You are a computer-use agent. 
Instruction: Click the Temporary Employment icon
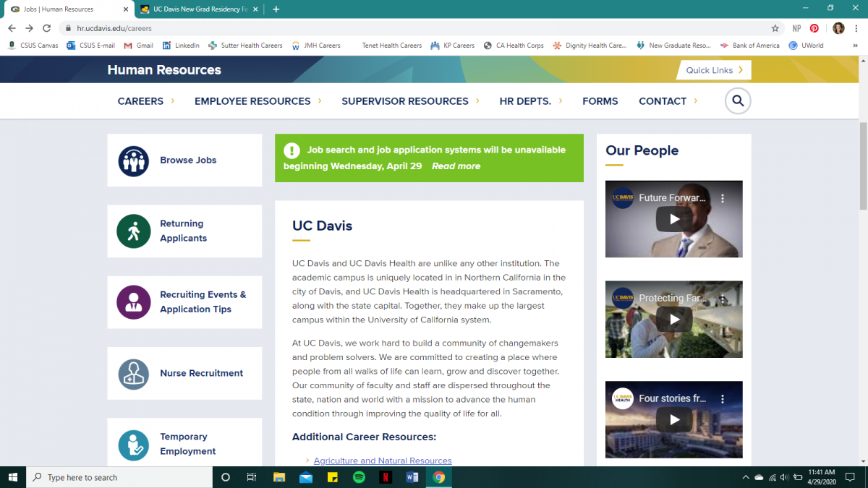133,445
